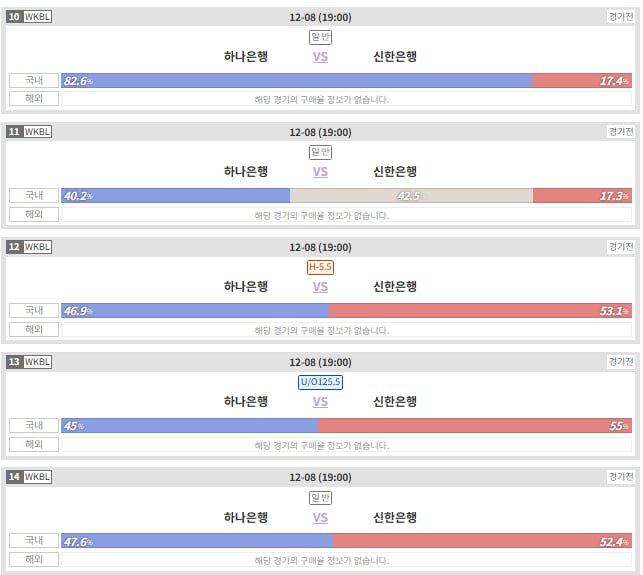Select the 국내 tab in game 10
The height and width of the screenshot is (575, 643).
click(34, 80)
